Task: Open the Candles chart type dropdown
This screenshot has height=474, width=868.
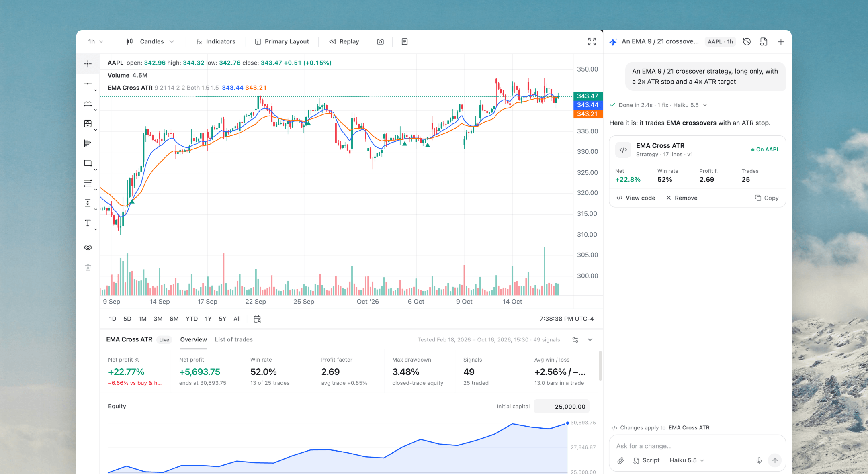Action: pos(150,41)
